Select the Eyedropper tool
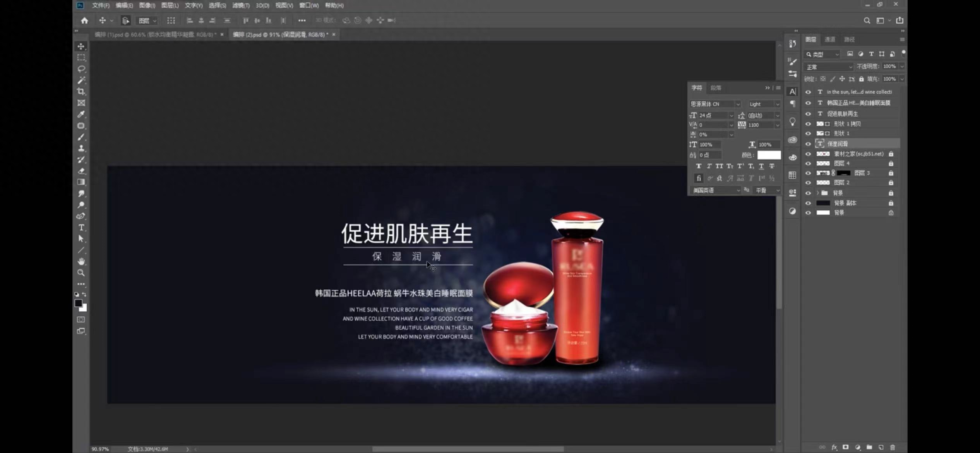Screen dimensions: 980x453 pyautogui.click(x=81, y=114)
